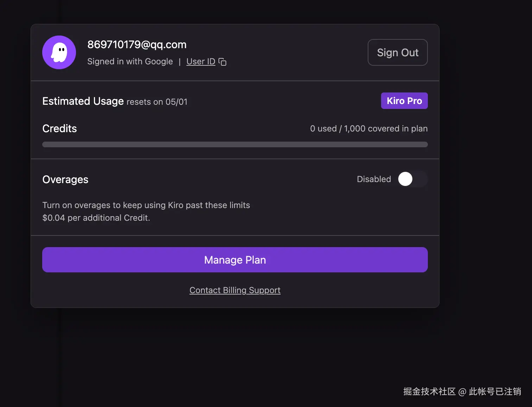Open Contact Billing Support

pyautogui.click(x=235, y=290)
